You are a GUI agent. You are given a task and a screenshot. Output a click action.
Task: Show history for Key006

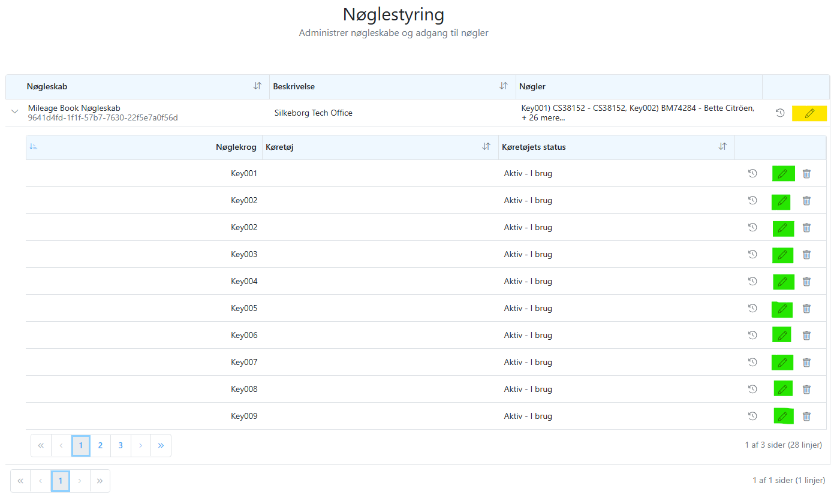(x=752, y=335)
